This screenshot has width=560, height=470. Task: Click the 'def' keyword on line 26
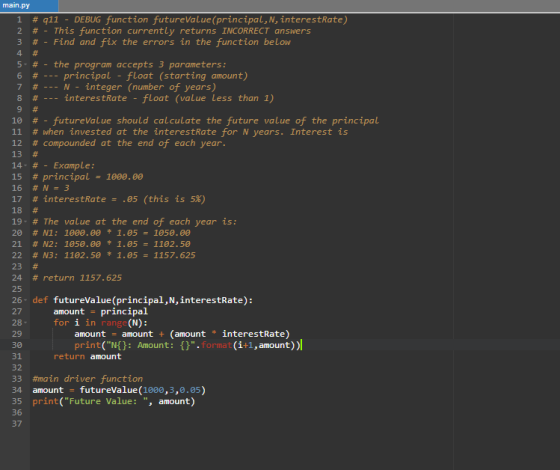coord(40,300)
